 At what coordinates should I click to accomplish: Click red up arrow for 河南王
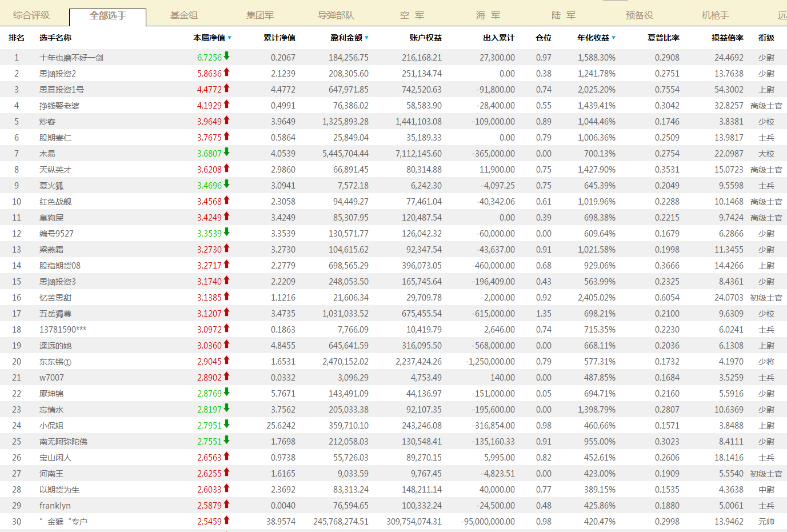click(227, 472)
